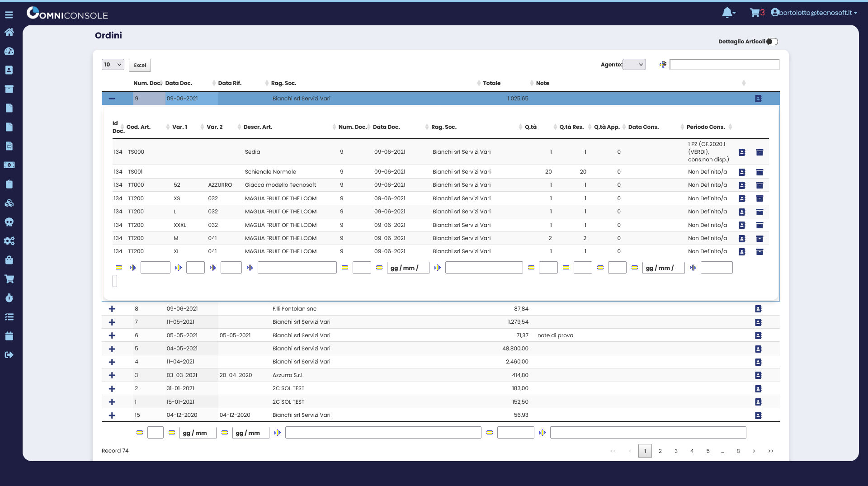Click the logout icon in sidebar
868x486 pixels.
tap(9, 355)
